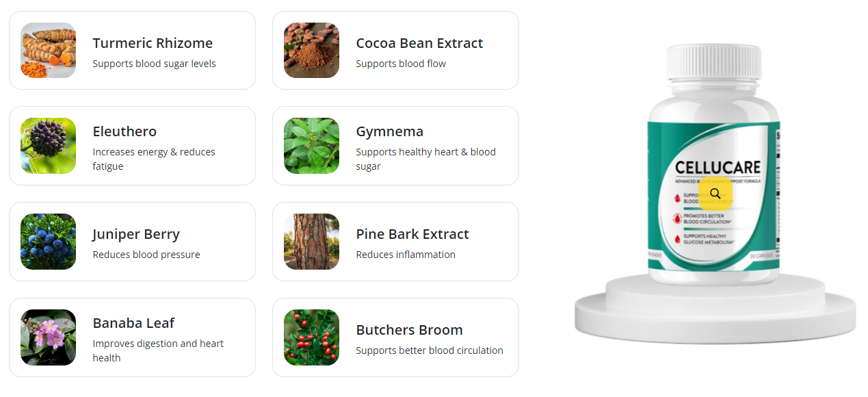Select the Butchers Broom heading

(x=409, y=330)
